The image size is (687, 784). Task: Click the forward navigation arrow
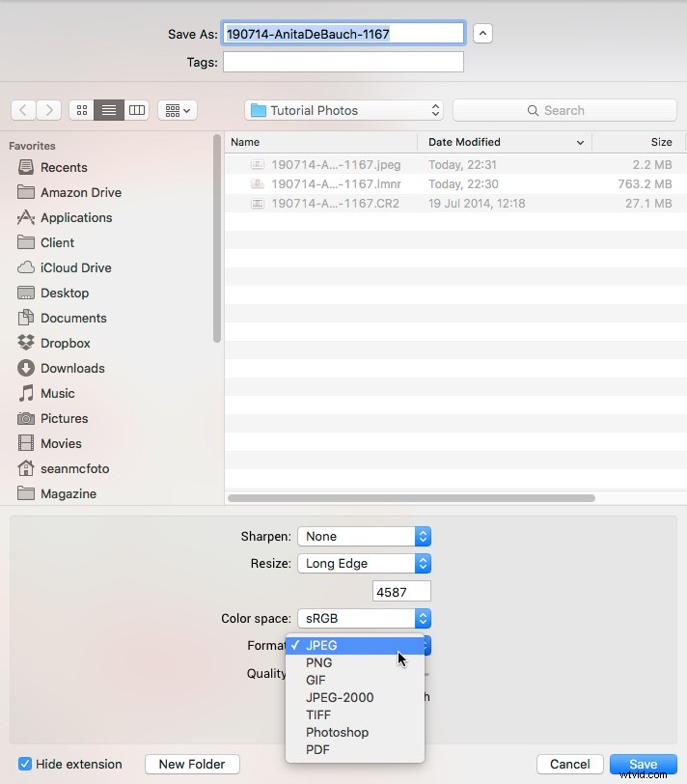click(x=49, y=110)
